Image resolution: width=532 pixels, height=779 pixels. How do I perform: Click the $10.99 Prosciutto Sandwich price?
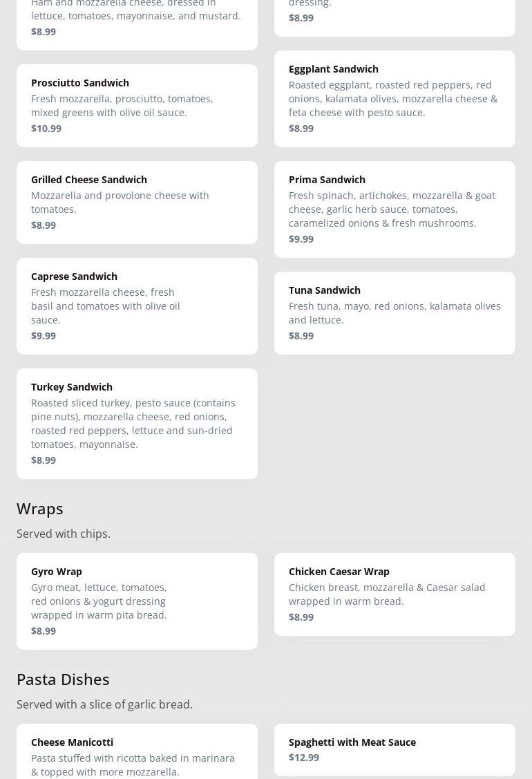point(46,129)
